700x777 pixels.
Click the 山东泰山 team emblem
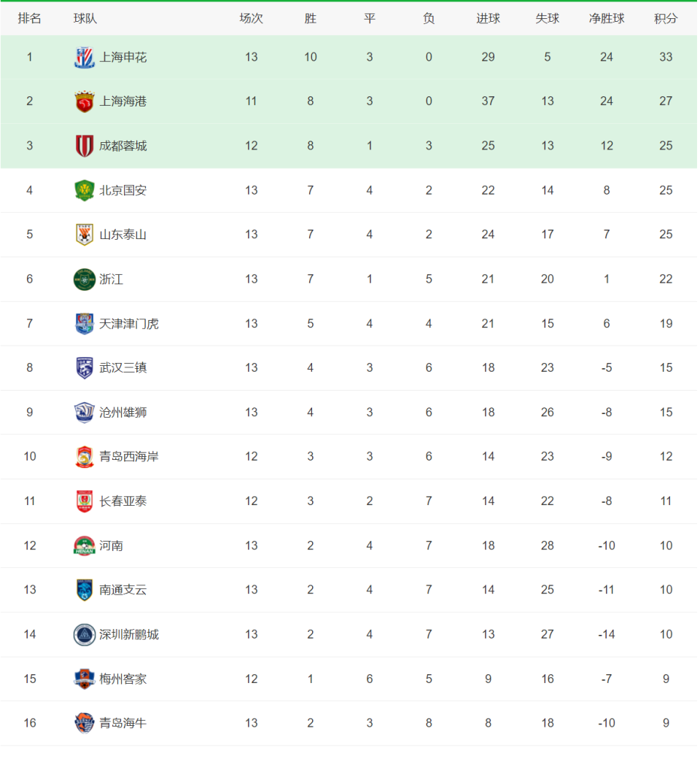[85, 235]
